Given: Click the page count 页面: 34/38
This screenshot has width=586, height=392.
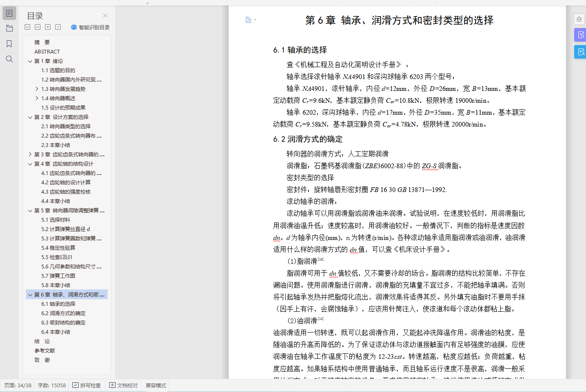Looking at the screenshot, I should coord(18,385).
